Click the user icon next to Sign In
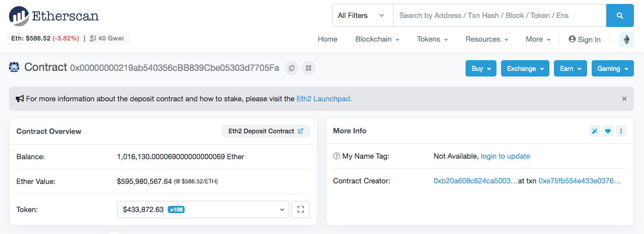This screenshot has height=234, width=644. coord(572,39)
